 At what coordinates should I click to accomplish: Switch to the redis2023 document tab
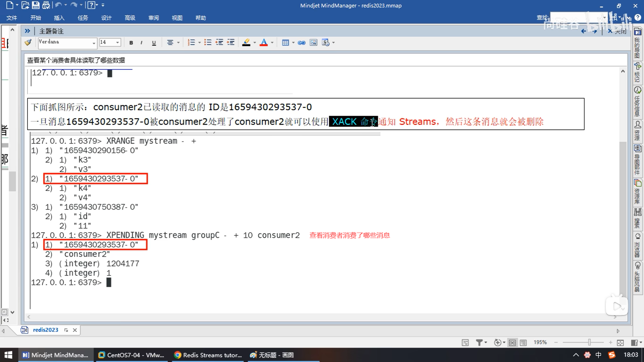click(x=45, y=330)
